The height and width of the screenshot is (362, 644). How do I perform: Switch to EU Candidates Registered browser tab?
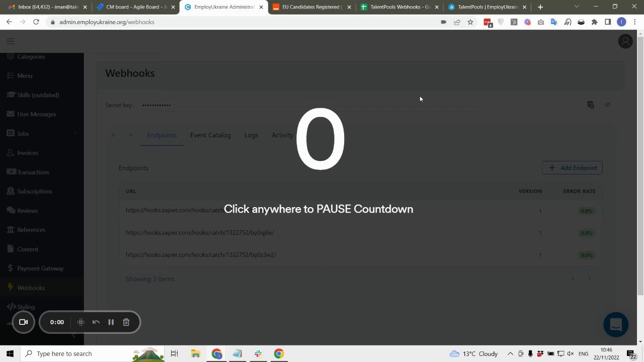[311, 7]
